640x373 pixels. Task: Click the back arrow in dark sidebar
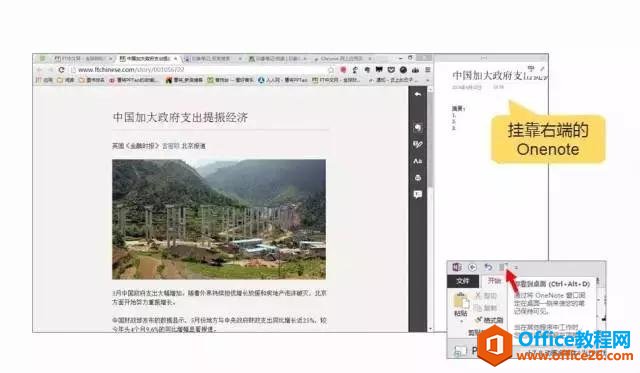[418, 94]
